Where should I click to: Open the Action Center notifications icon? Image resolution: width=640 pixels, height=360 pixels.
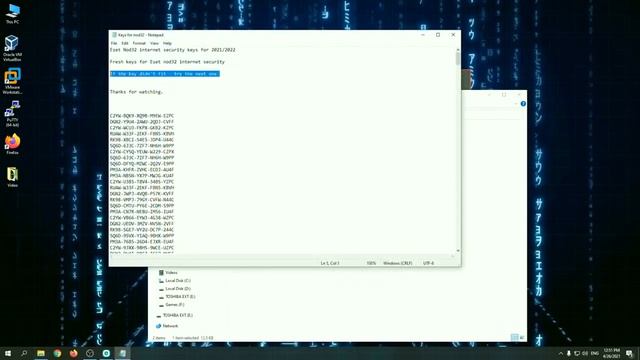[x=629, y=353]
